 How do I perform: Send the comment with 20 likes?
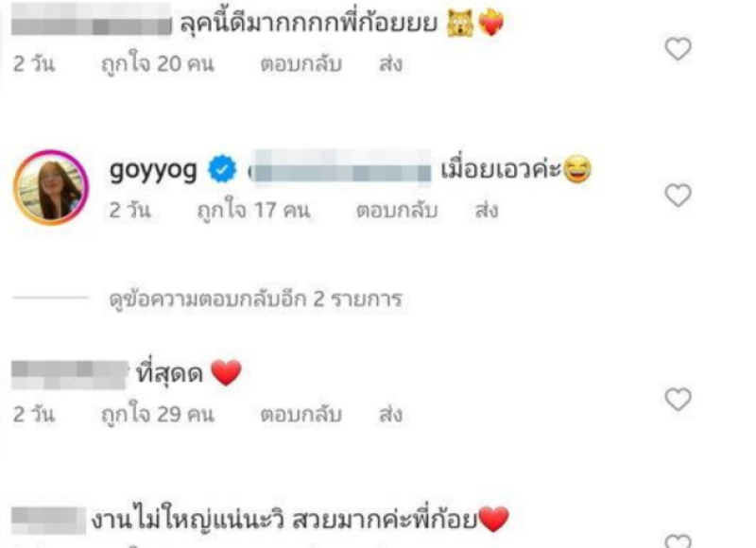(x=390, y=64)
